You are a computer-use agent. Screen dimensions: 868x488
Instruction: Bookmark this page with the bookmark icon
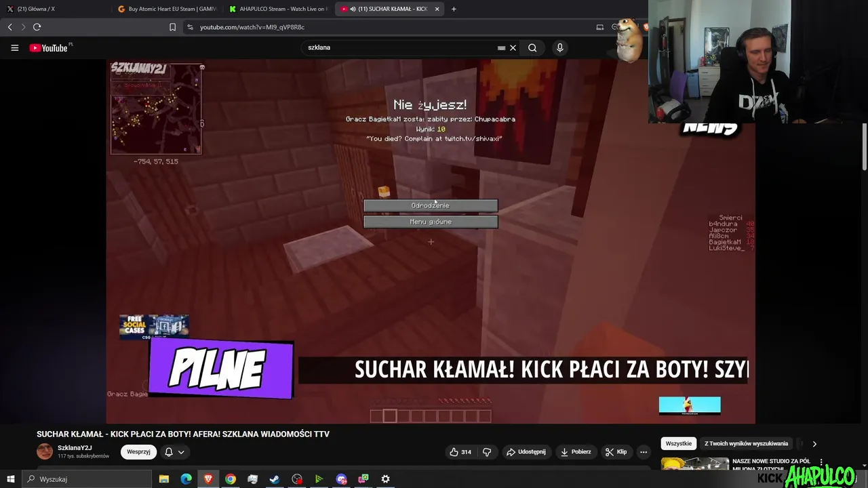click(x=172, y=27)
